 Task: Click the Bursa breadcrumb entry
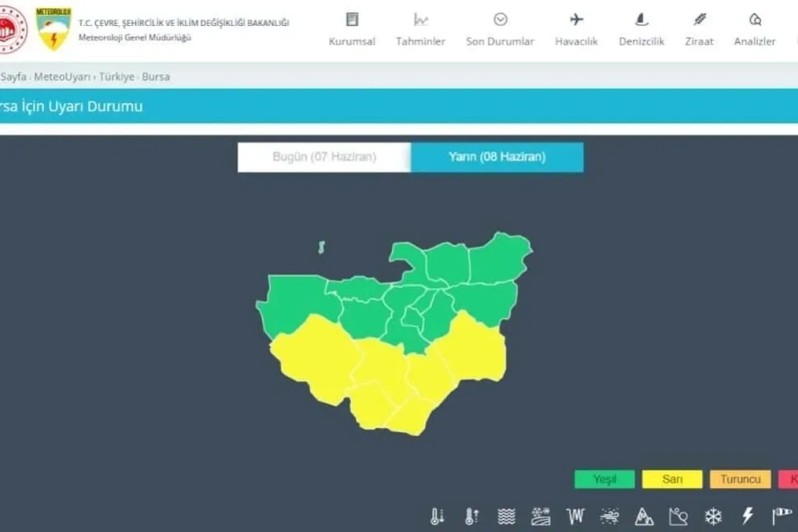[x=156, y=76]
